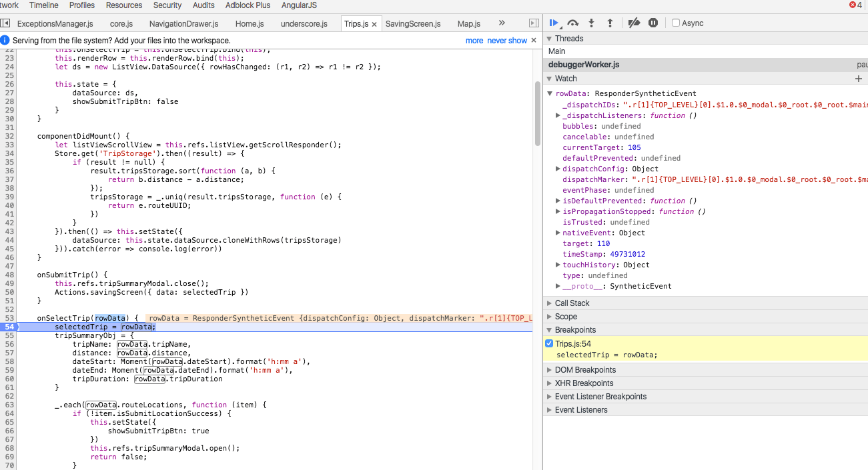Image resolution: width=868 pixels, height=470 pixels.
Task: Click the currentTarget value 105
Action: (634, 147)
